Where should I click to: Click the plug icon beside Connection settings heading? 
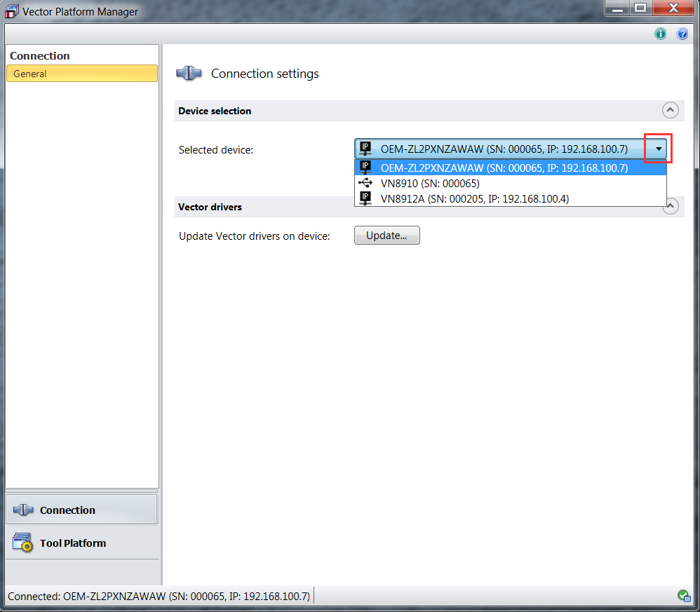coord(188,74)
